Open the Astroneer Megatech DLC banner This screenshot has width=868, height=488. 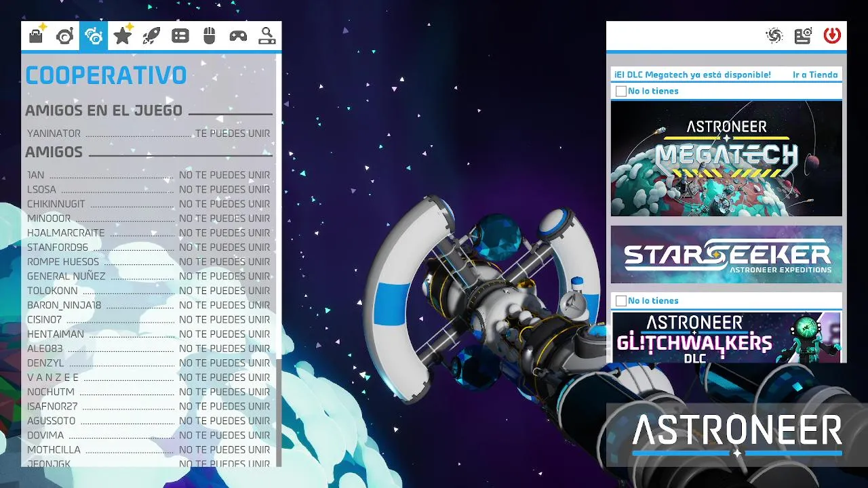coord(726,159)
